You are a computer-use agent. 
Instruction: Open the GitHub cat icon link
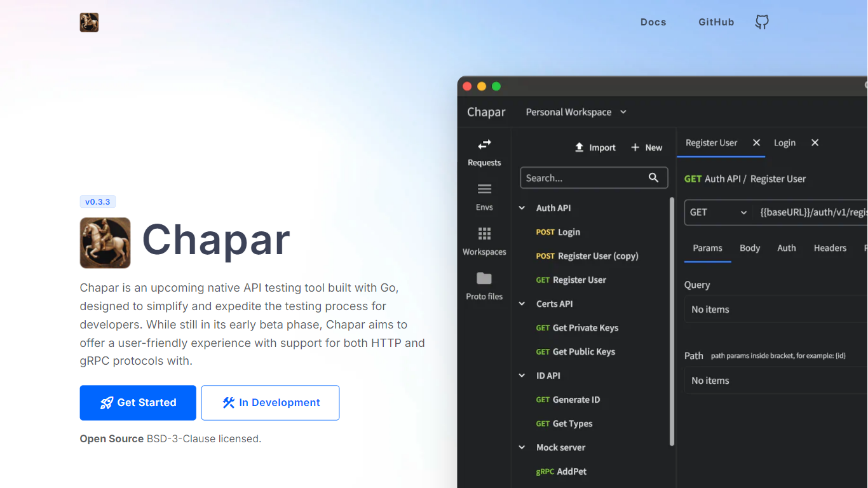point(762,22)
